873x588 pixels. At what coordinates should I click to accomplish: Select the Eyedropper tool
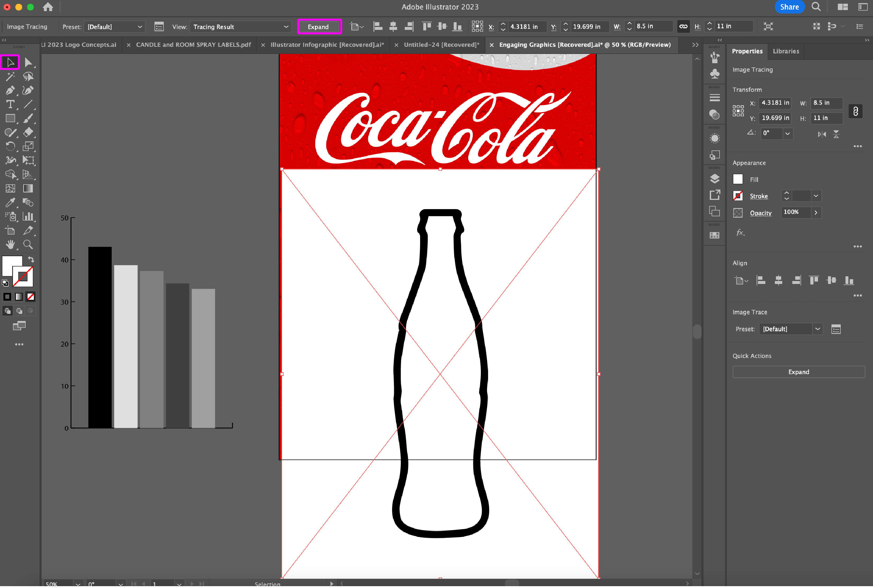(x=10, y=203)
